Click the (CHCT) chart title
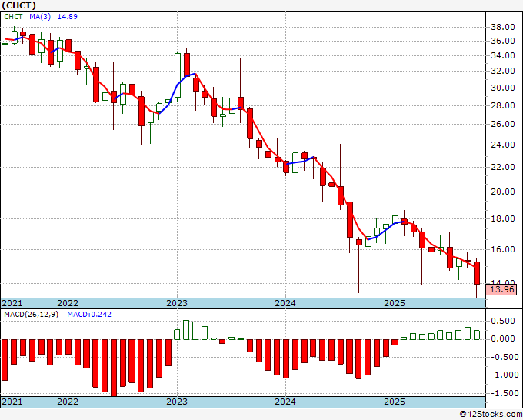Image resolution: width=523 pixels, height=420 pixels. point(18,5)
